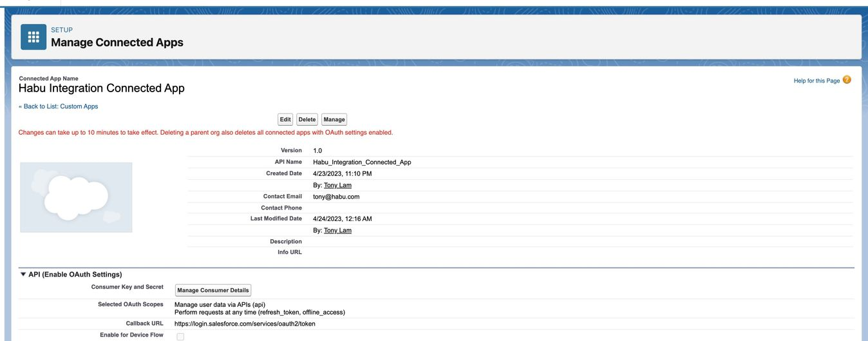Viewport: 868px width, 341px height.
Task: Go back to List: Custom Apps
Action: tap(58, 106)
